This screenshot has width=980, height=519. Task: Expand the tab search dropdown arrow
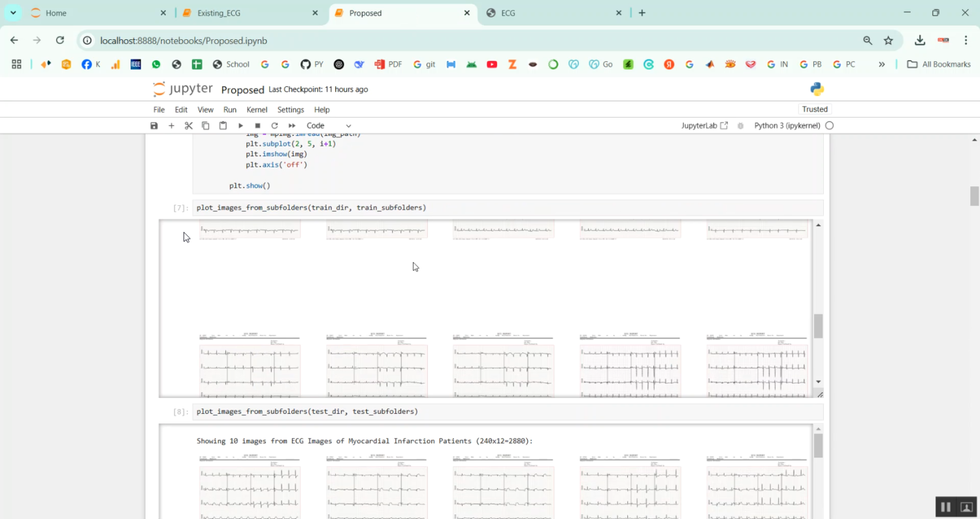pyautogui.click(x=13, y=12)
